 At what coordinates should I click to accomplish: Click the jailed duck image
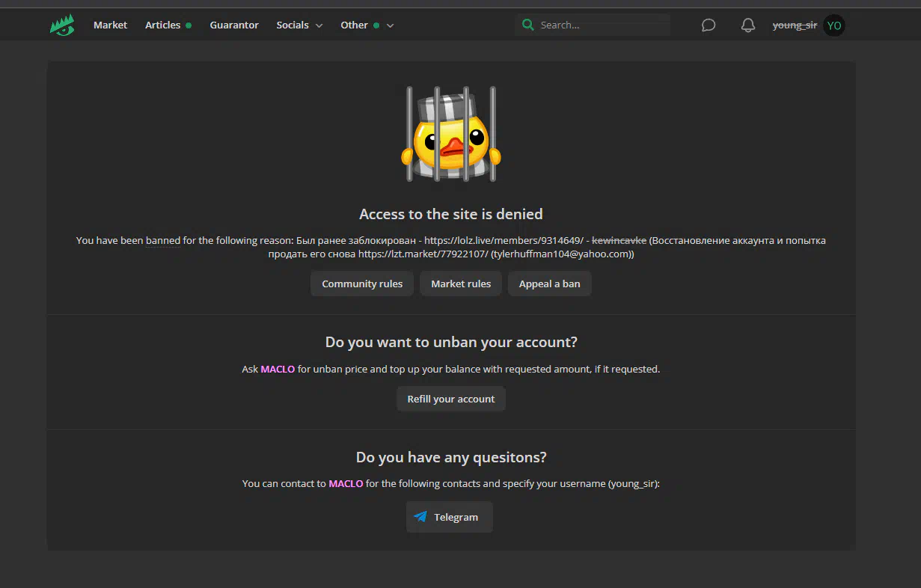tap(451, 134)
